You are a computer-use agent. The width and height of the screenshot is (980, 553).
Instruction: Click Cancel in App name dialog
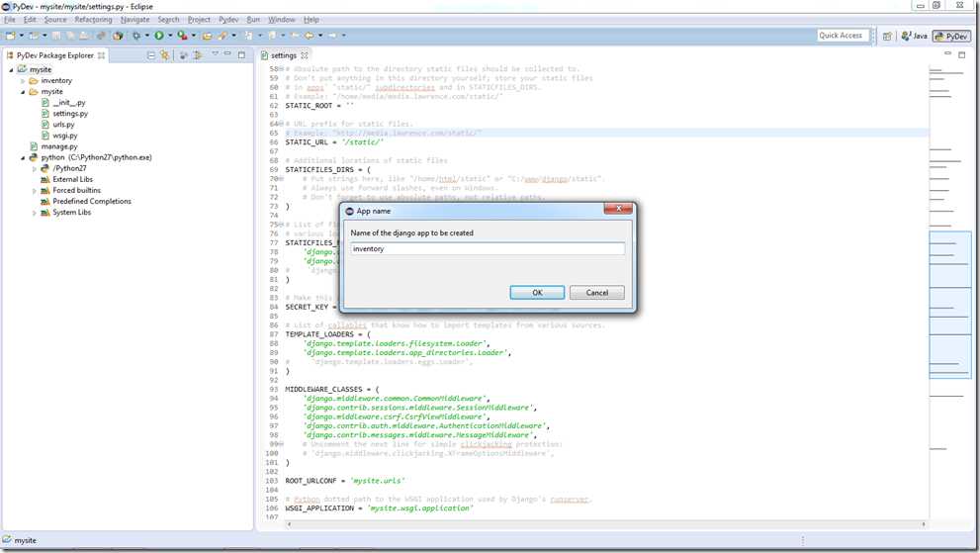tap(597, 293)
